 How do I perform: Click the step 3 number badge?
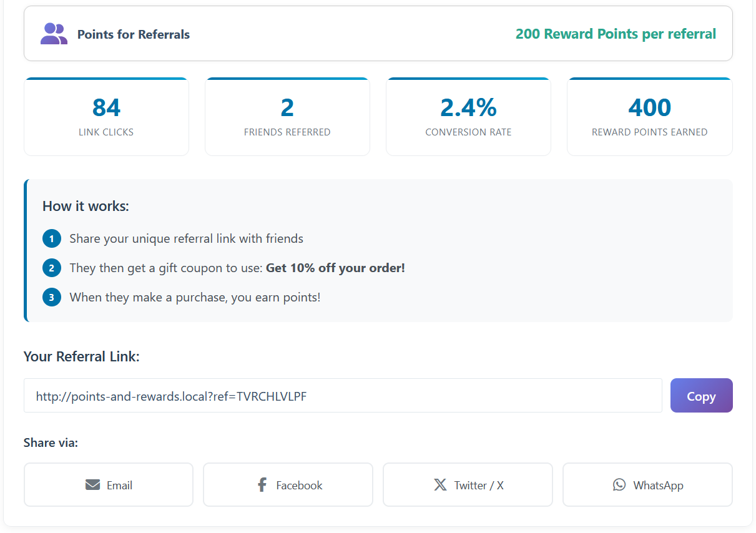pyautogui.click(x=52, y=297)
